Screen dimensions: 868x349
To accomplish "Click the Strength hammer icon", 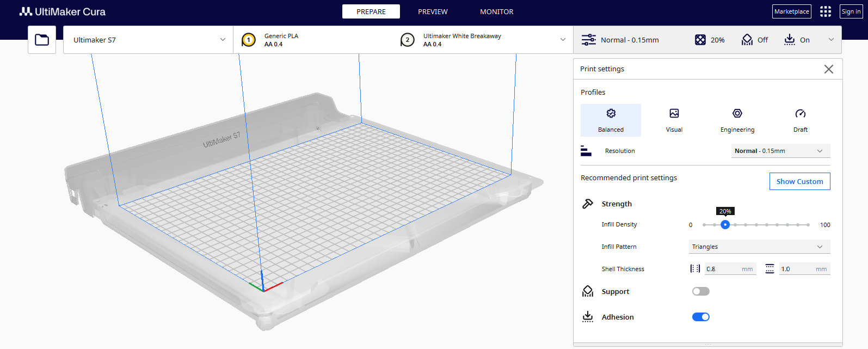I will (x=588, y=204).
